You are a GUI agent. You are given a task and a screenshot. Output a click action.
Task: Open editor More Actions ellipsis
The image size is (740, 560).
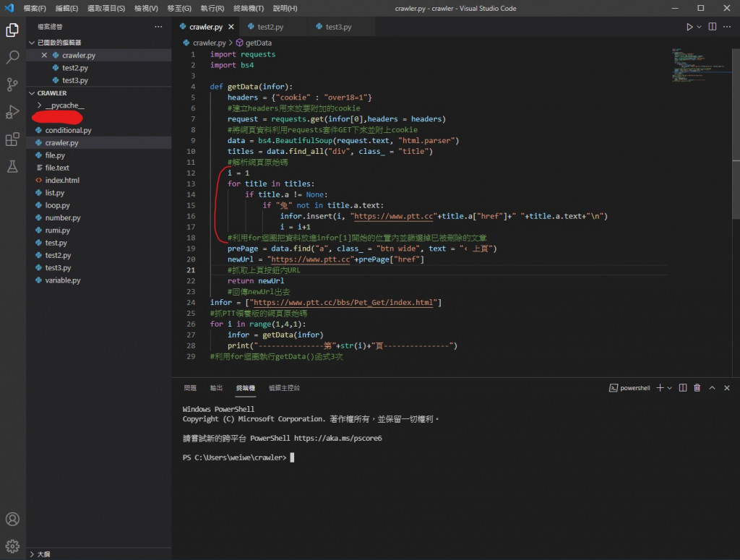(x=727, y=27)
